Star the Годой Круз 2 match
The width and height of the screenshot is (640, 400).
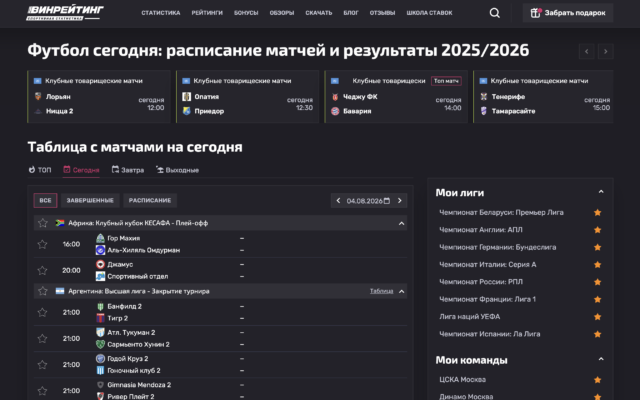click(42, 364)
